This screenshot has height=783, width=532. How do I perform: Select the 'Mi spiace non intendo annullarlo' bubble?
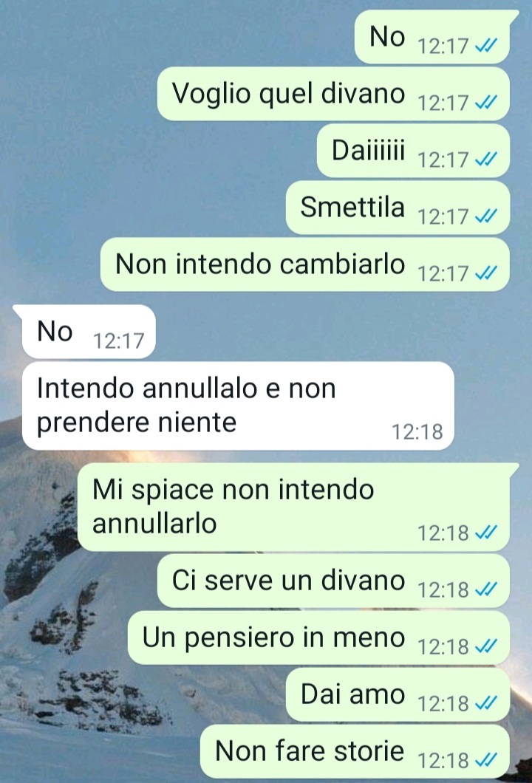coord(294,507)
